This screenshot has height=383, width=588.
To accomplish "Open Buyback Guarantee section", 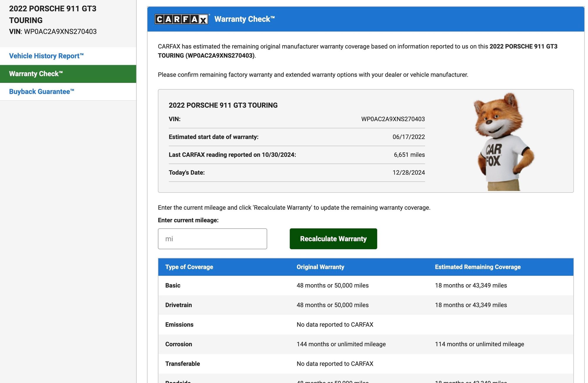I will tap(41, 91).
